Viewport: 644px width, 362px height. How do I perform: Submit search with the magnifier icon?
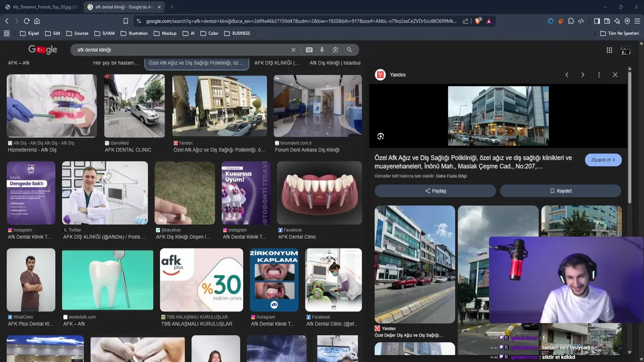click(349, 50)
